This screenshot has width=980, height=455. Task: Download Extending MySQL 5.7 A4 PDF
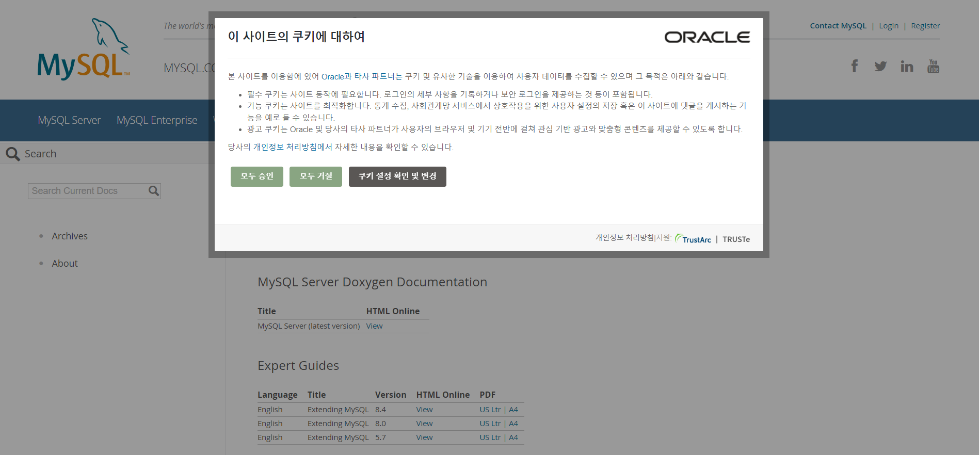pyautogui.click(x=513, y=437)
